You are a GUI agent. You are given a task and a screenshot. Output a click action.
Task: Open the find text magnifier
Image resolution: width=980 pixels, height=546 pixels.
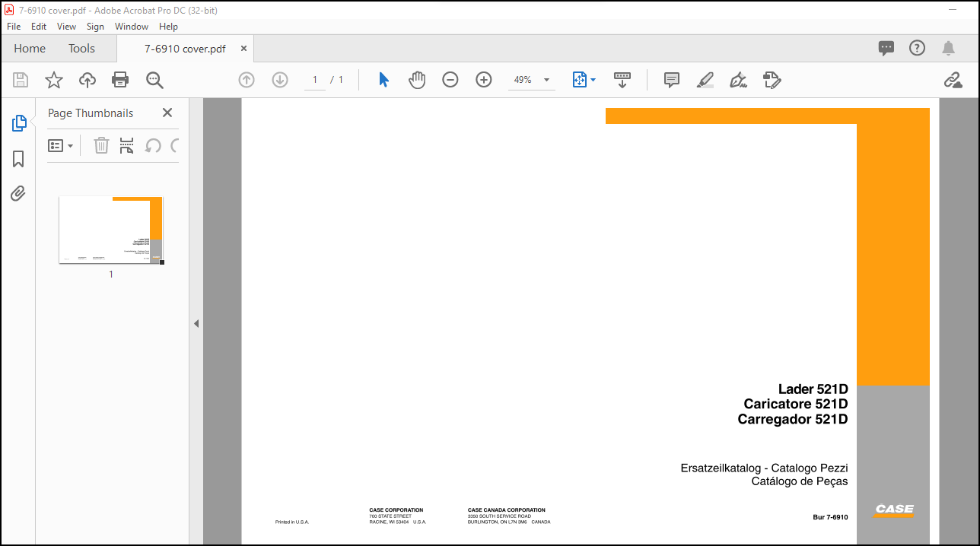point(154,80)
